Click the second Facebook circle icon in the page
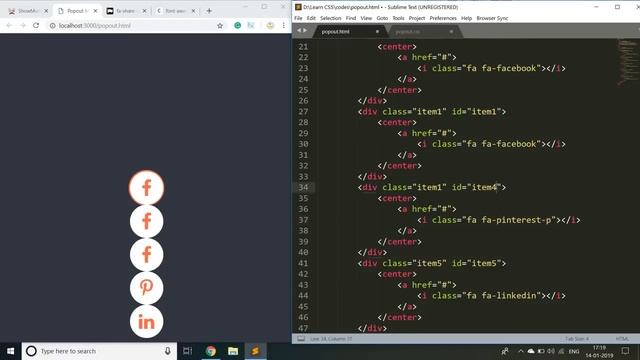This screenshot has width=640, height=360. [147, 221]
